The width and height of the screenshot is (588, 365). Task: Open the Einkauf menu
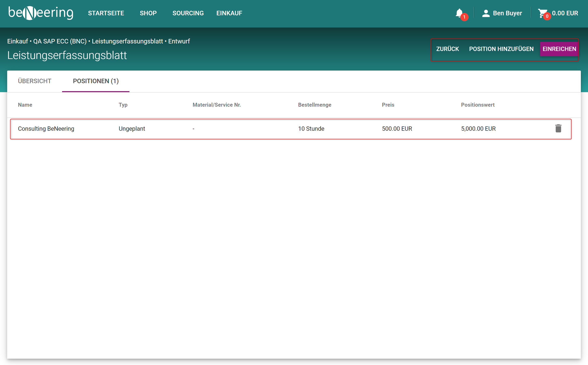[229, 13]
